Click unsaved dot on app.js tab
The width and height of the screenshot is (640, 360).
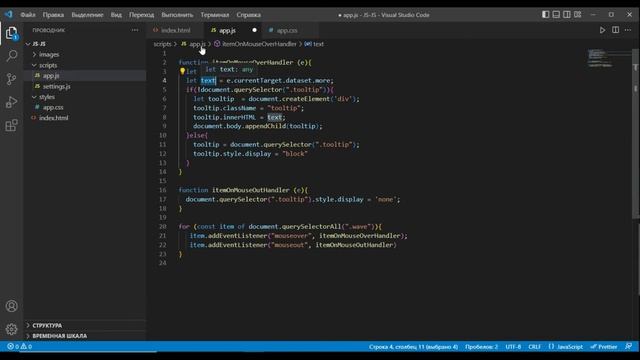[254, 30]
